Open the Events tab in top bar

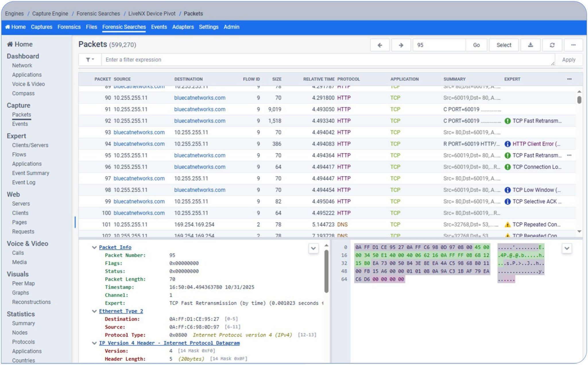click(x=159, y=27)
